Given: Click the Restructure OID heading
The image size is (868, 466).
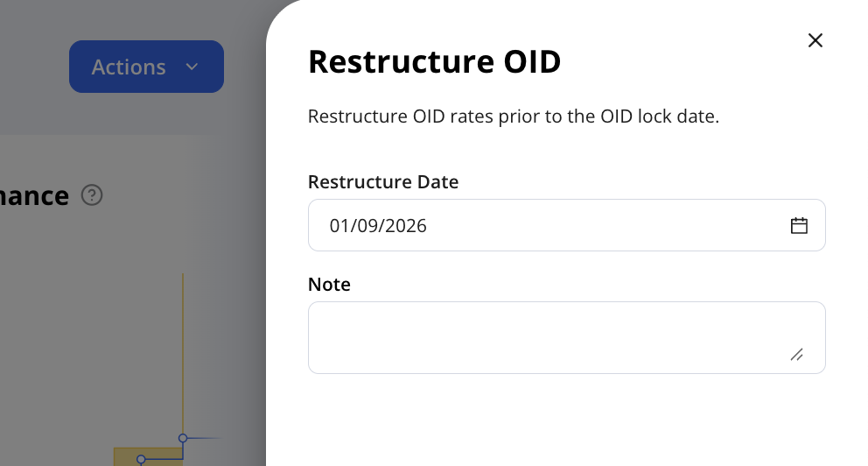Looking at the screenshot, I should (x=435, y=61).
